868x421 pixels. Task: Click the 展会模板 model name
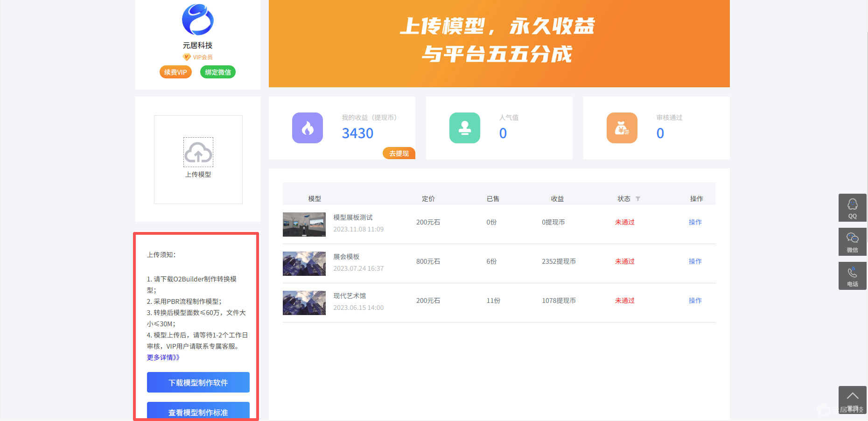[x=346, y=257]
